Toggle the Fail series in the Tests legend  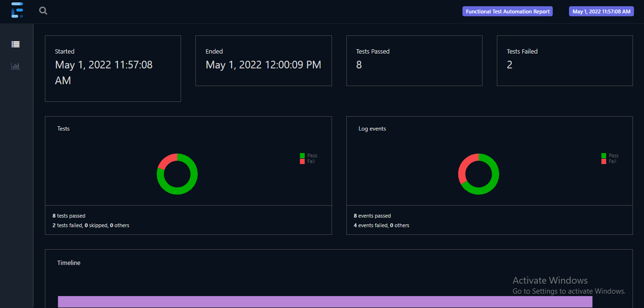(309, 161)
